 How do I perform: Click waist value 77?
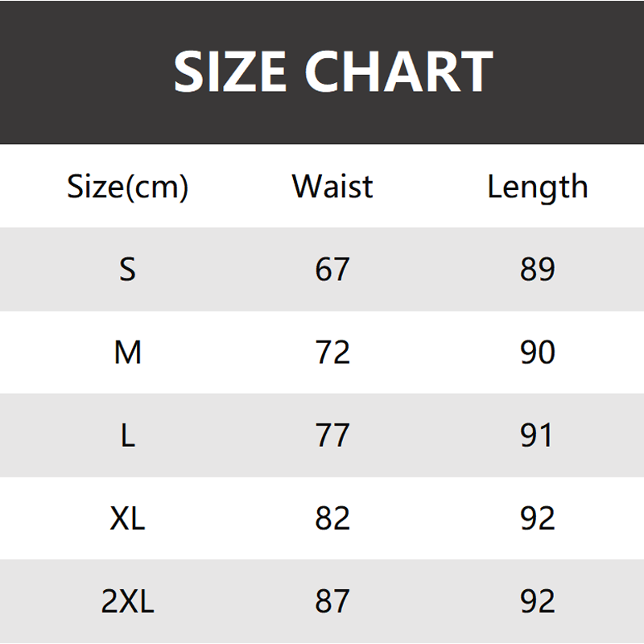pyautogui.click(x=332, y=436)
